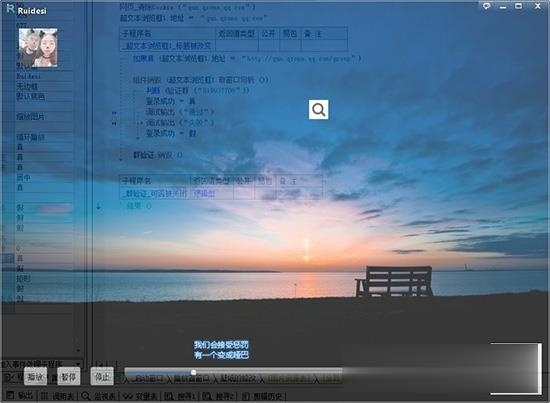Screen dimensions: 550x403
Task: Maximize the Ruidesi window
Action: coord(518,6)
